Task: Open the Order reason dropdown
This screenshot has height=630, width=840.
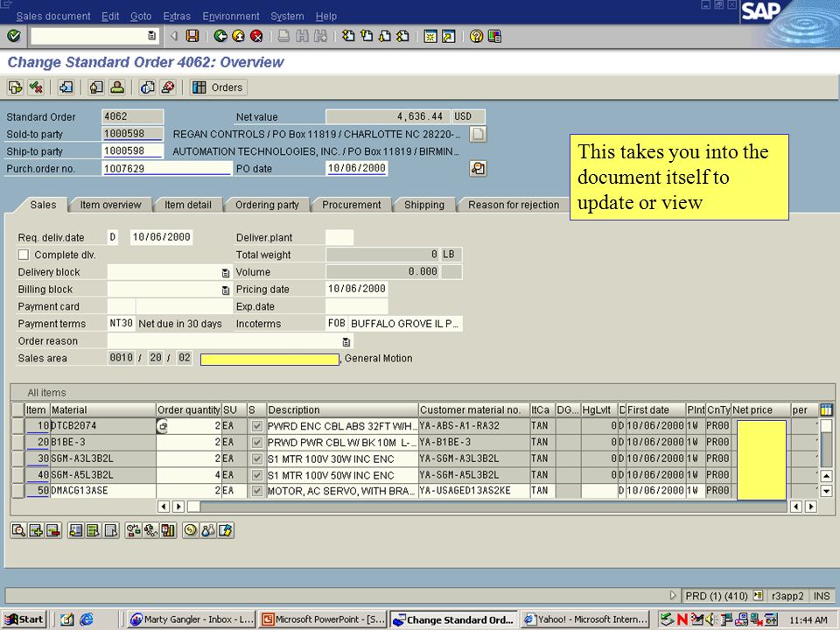Action: click(x=346, y=341)
